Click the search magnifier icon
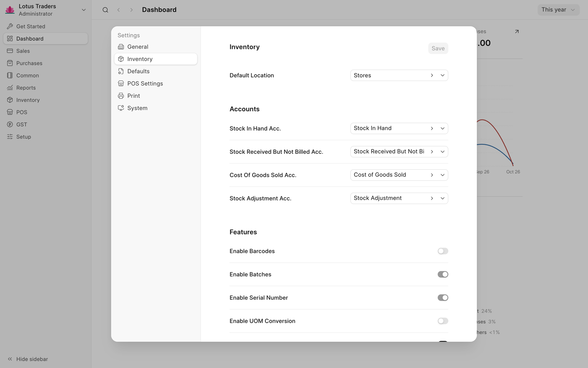 (x=105, y=10)
